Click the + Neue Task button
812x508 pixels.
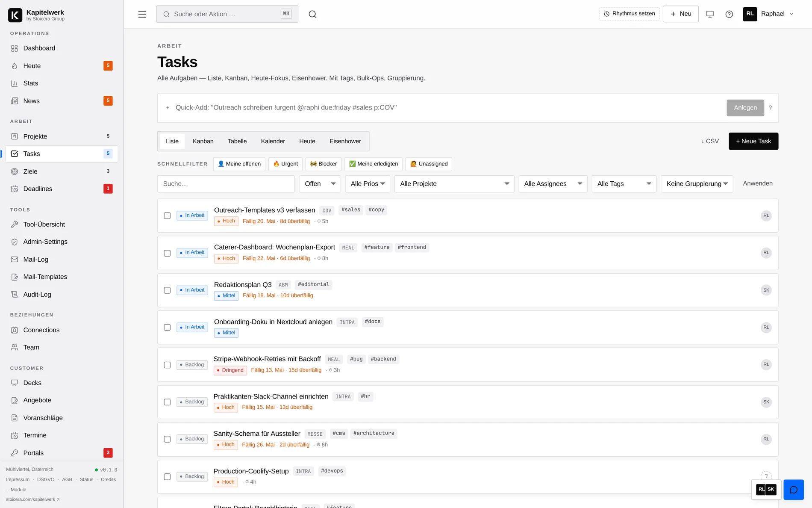click(753, 141)
